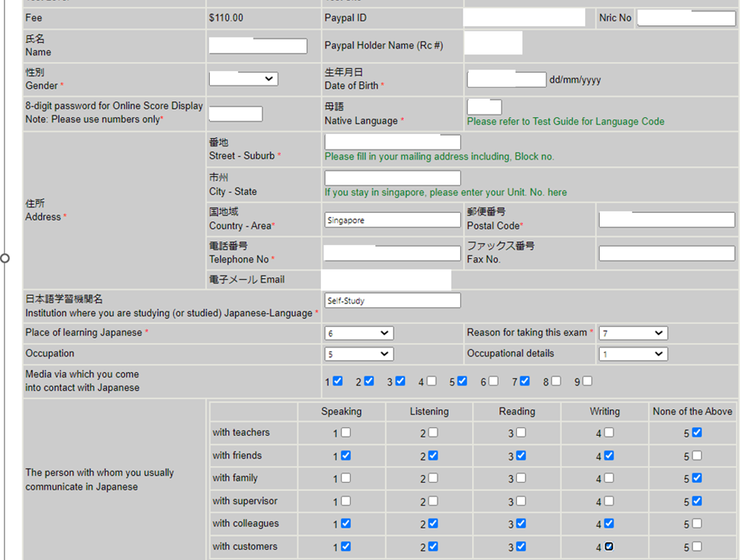The height and width of the screenshot is (560, 746).
Task: Open Reason for taking this exam dropdown
Action: point(633,333)
